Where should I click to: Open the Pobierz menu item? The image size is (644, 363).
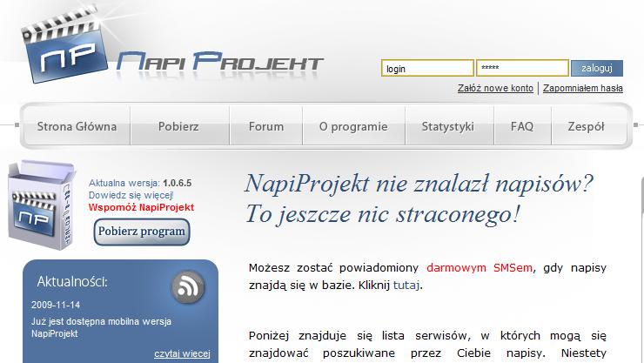pyautogui.click(x=178, y=126)
